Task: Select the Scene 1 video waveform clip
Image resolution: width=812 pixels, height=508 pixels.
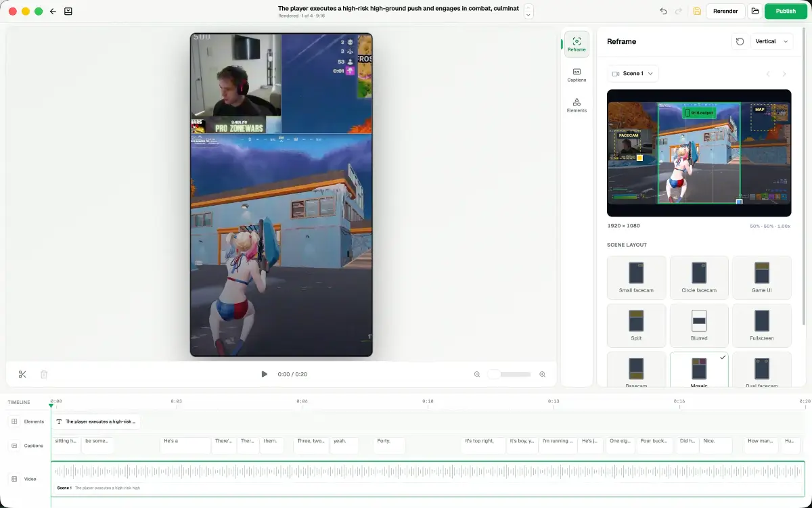Action: 428,479
